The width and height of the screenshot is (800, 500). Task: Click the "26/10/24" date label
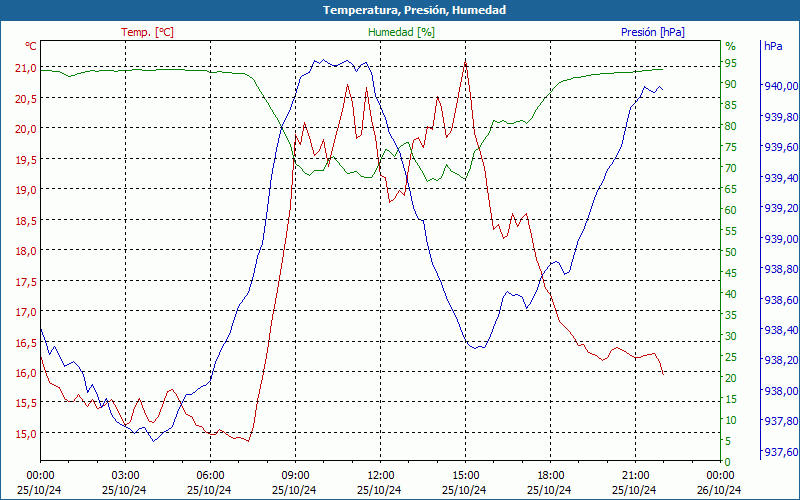[719, 490]
